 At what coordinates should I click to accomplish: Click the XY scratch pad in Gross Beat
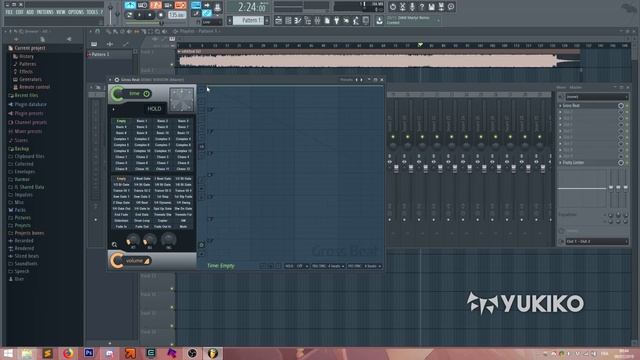[x=182, y=100]
